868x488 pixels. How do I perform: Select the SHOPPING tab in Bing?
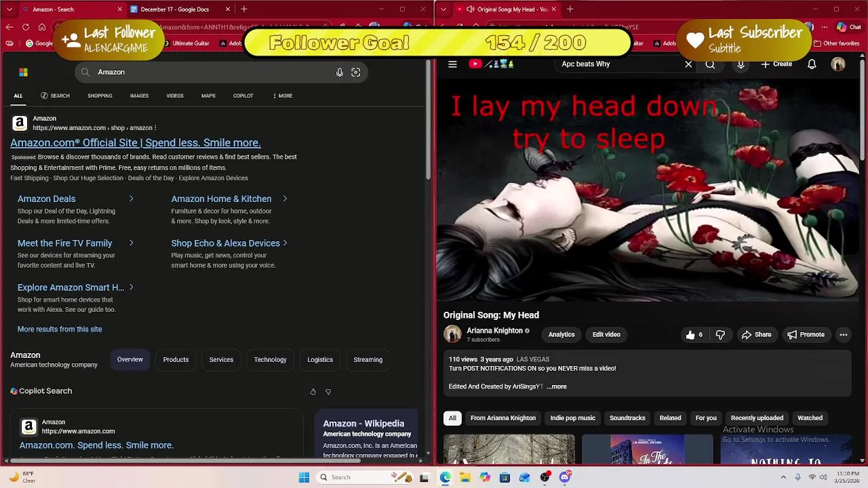click(x=100, y=96)
